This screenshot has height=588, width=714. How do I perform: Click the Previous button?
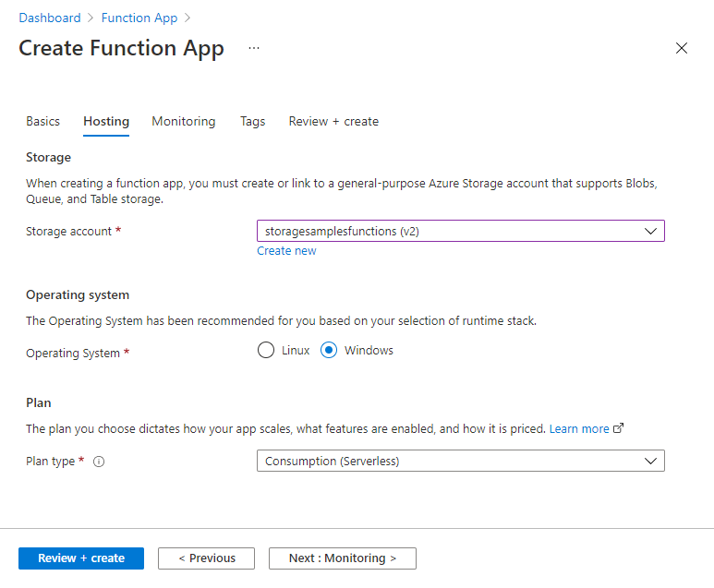pos(207,558)
